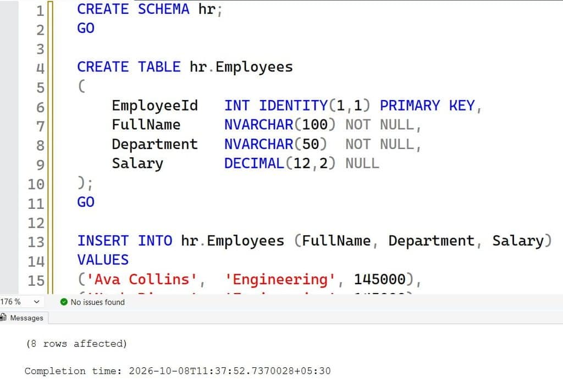Click the FullName column definition name
Viewport: 563px width, 392px height.
tap(146, 125)
